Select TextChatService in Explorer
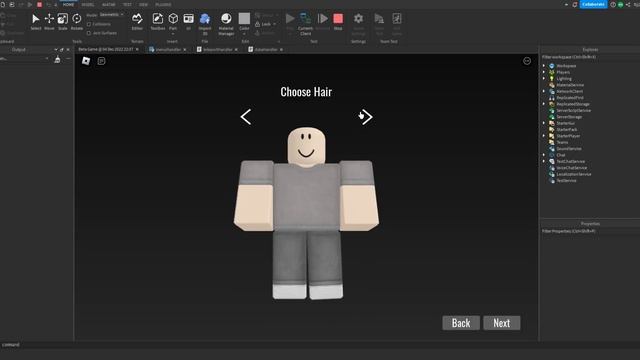This screenshot has height=360, width=640. (x=570, y=161)
